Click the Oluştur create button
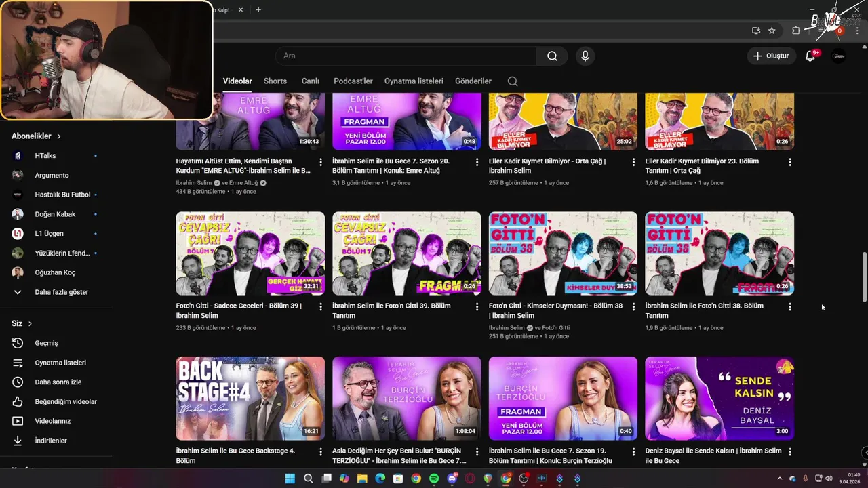Screen dimensions: 868x488 point(771,56)
